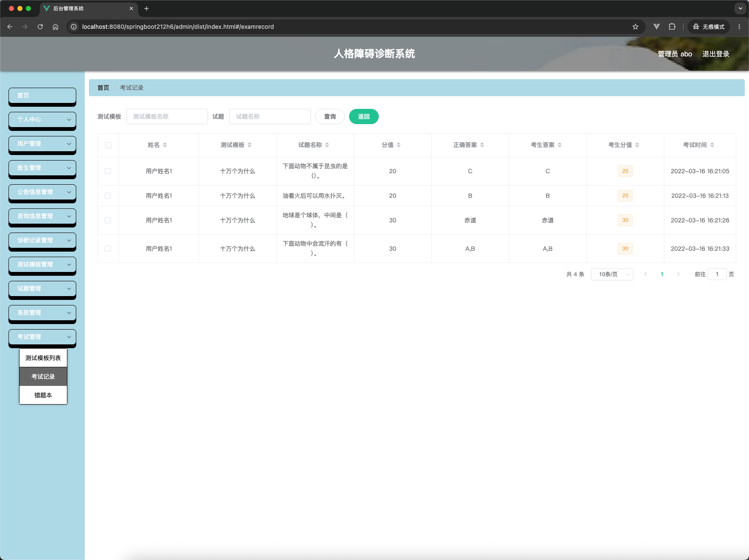This screenshot has height=560, width=749.
Task: Open the extensions puzzle icon
Action: pos(672,27)
